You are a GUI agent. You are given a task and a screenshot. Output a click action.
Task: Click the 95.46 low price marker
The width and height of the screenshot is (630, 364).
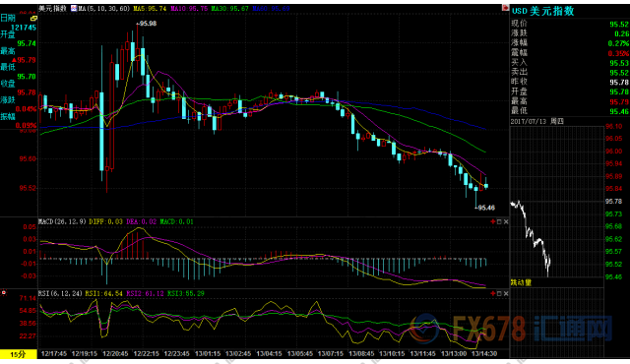click(x=485, y=208)
